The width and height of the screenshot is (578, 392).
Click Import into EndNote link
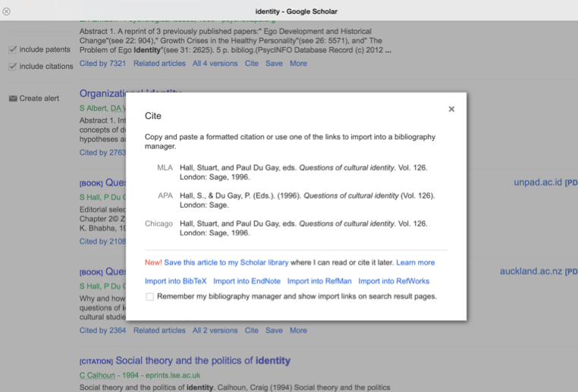(247, 281)
